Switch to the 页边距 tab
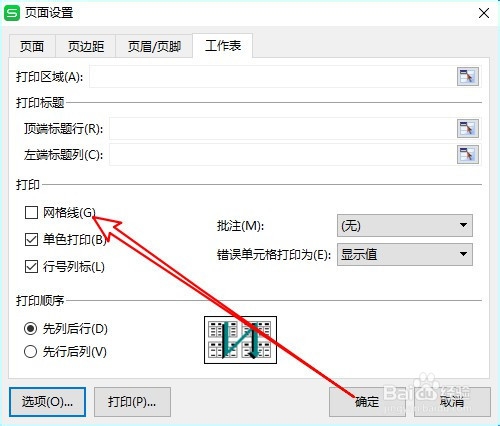500x426 pixels. coord(86,46)
